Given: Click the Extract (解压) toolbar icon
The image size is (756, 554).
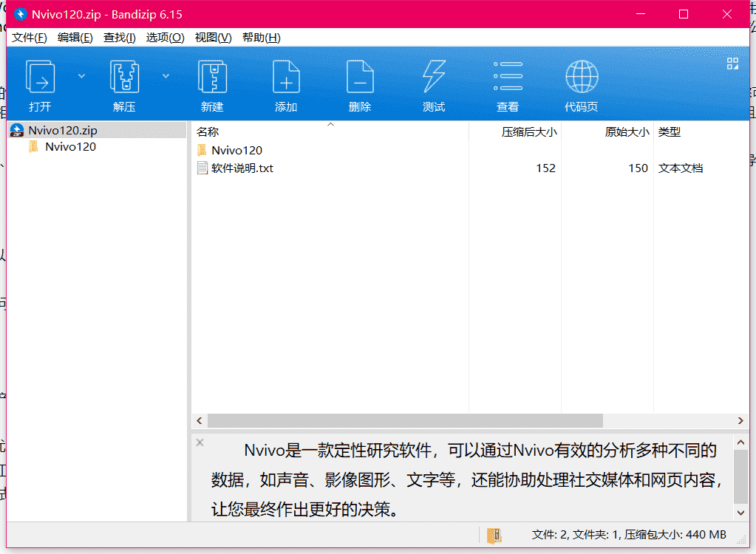Looking at the screenshot, I should coord(124,77).
